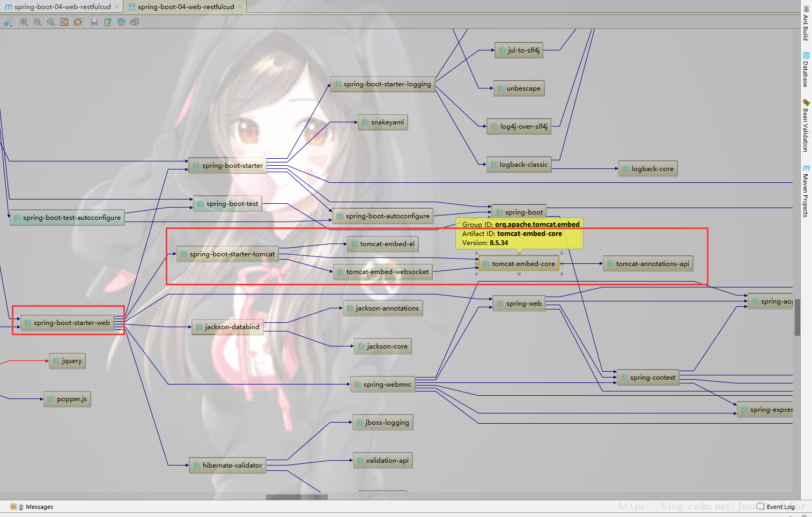Viewport: 812px width, 517px height.
Task: Select the popper.js node
Action: coord(67,399)
